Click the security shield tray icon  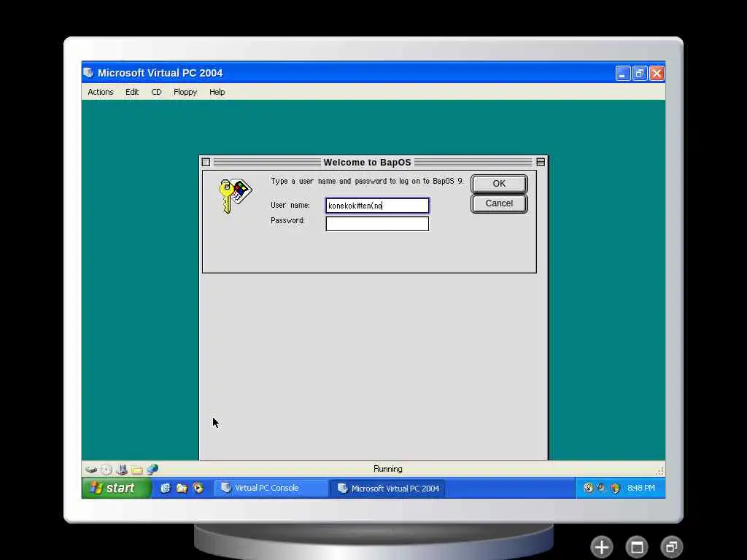tap(615, 488)
